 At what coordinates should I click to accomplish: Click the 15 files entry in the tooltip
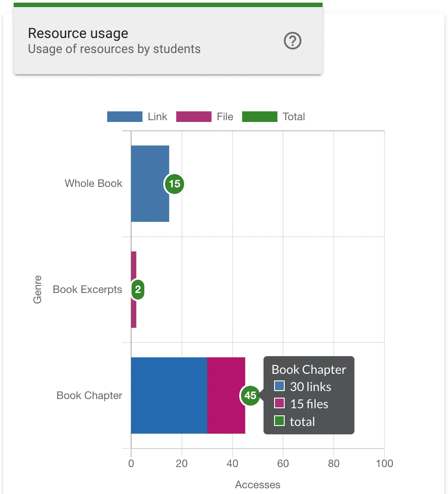[307, 404]
